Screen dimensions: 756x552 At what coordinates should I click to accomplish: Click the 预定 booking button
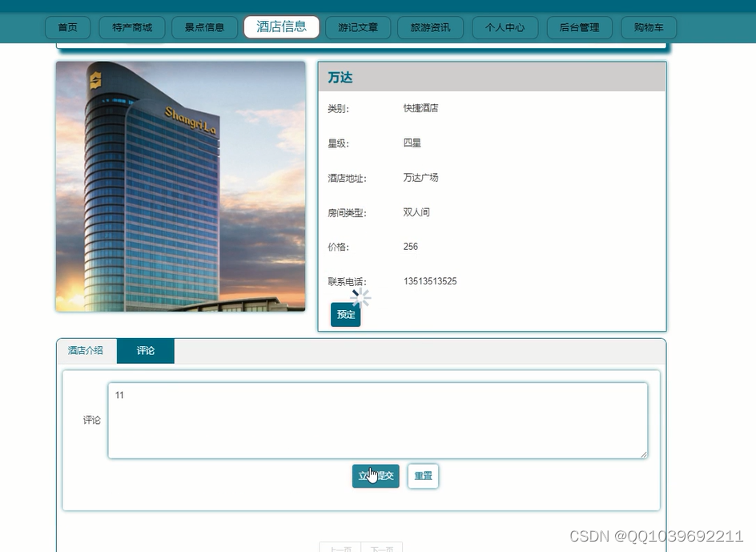pyautogui.click(x=346, y=315)
